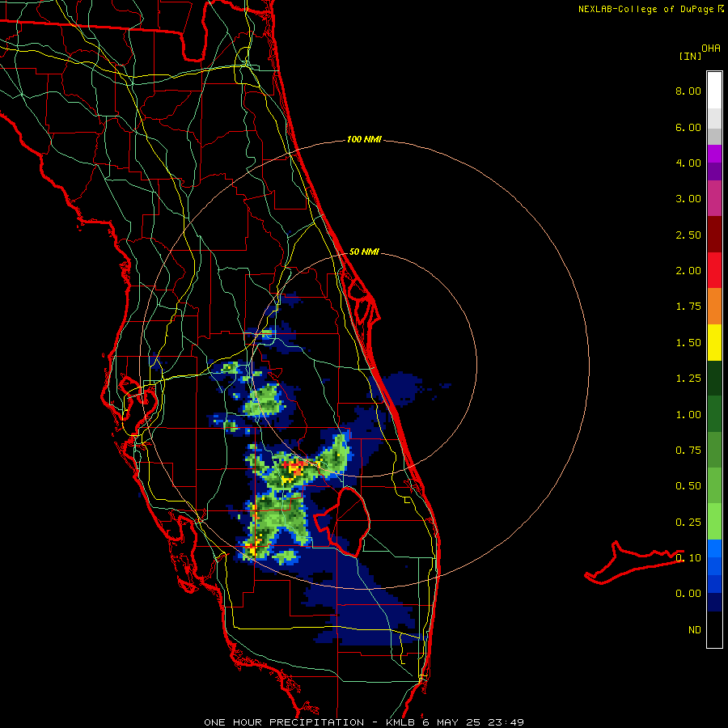Select the darkest green 1.25 color swatch
The height and width of the screenshot is (728, 728).
click(x=714, y=378)
